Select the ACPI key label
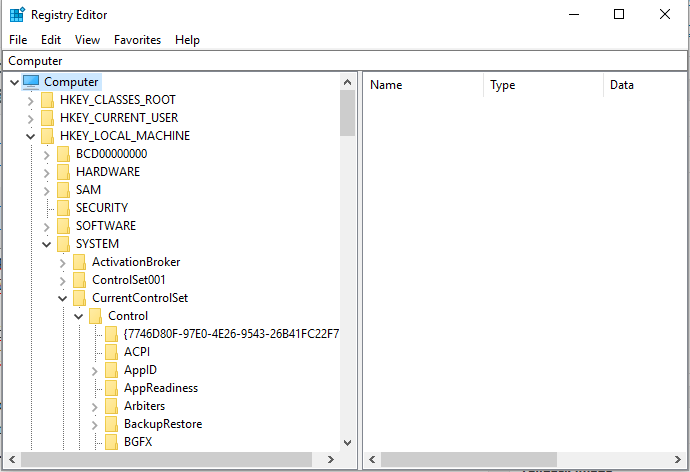The width and height of the screenshot is (690, 472). coord(137,352)
